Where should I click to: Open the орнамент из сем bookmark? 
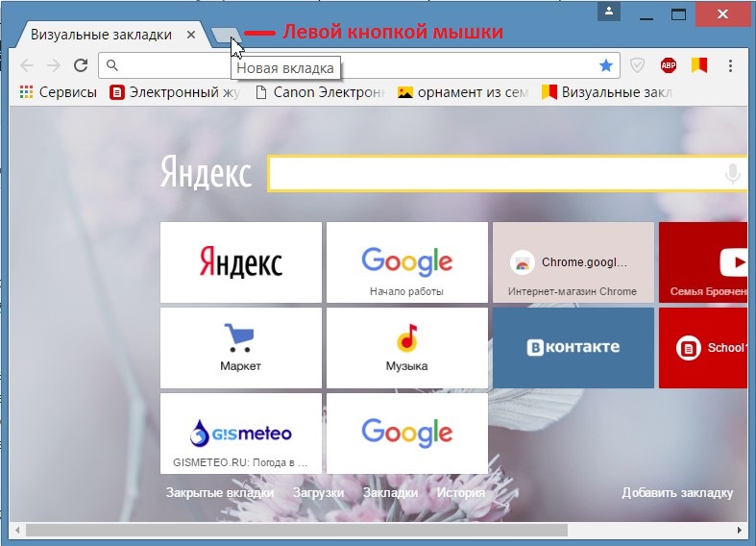[x=463, y=92]
